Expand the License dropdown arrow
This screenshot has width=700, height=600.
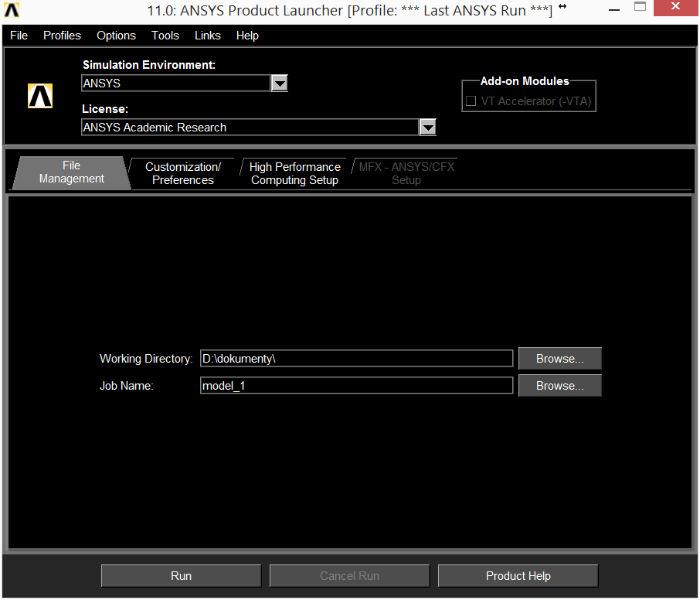click(428, 128)
